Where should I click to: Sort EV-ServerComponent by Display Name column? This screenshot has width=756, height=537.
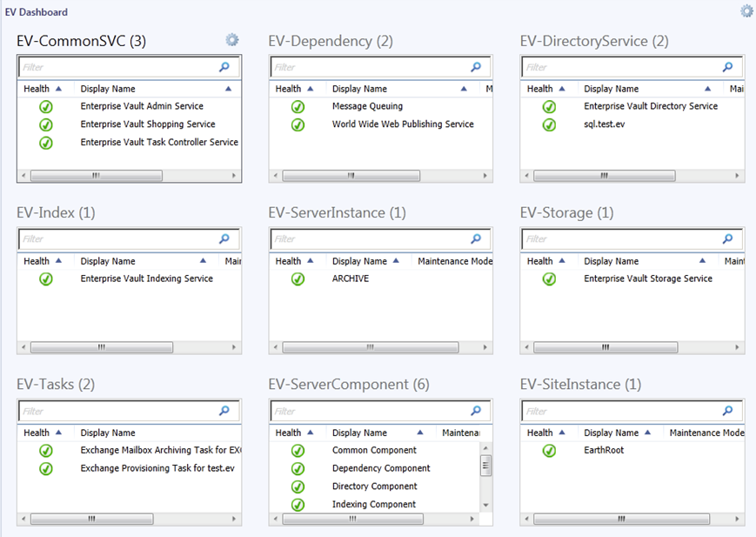click(381, 433)
